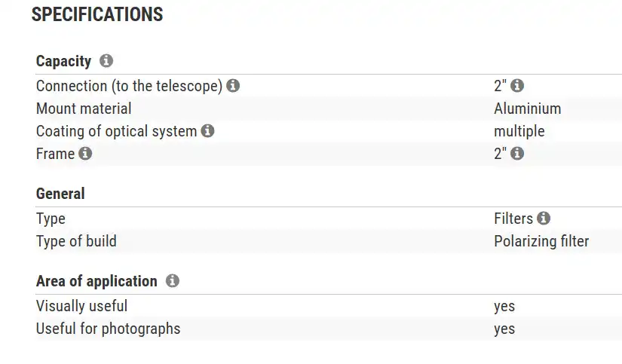
Task: Show info for "Area of application" heading
Action: [173, 281]
